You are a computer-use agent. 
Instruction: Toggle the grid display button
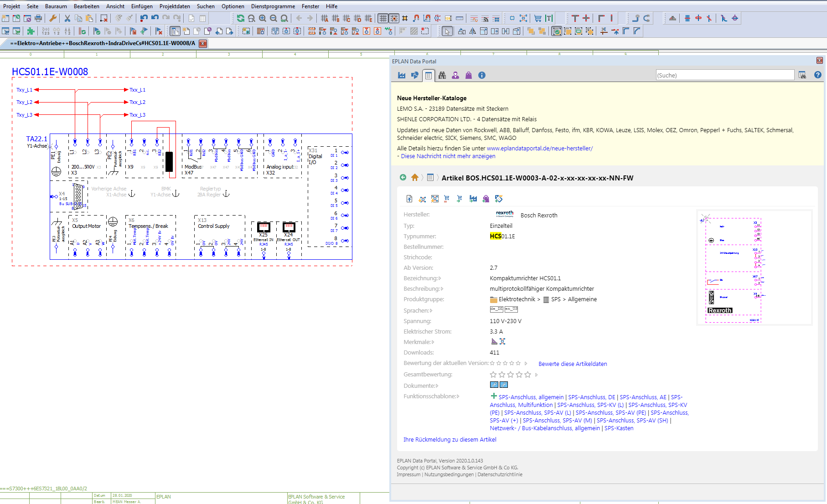click(383, 18)
